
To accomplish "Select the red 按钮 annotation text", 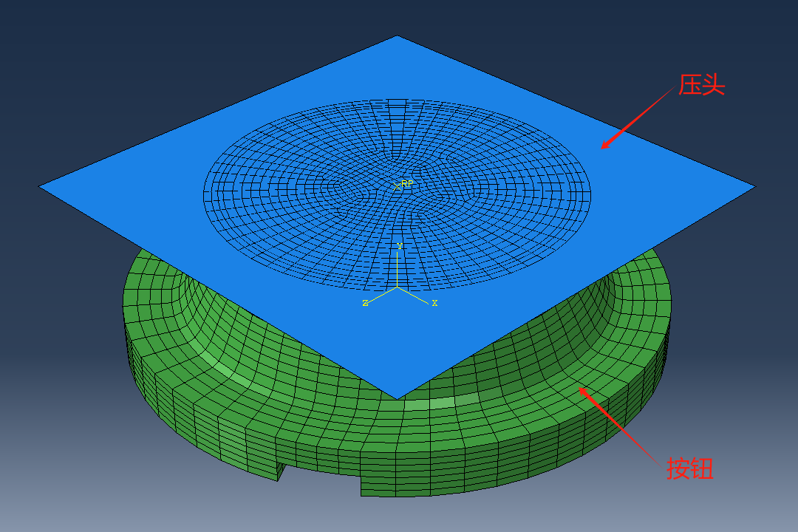I will point(690,468).
